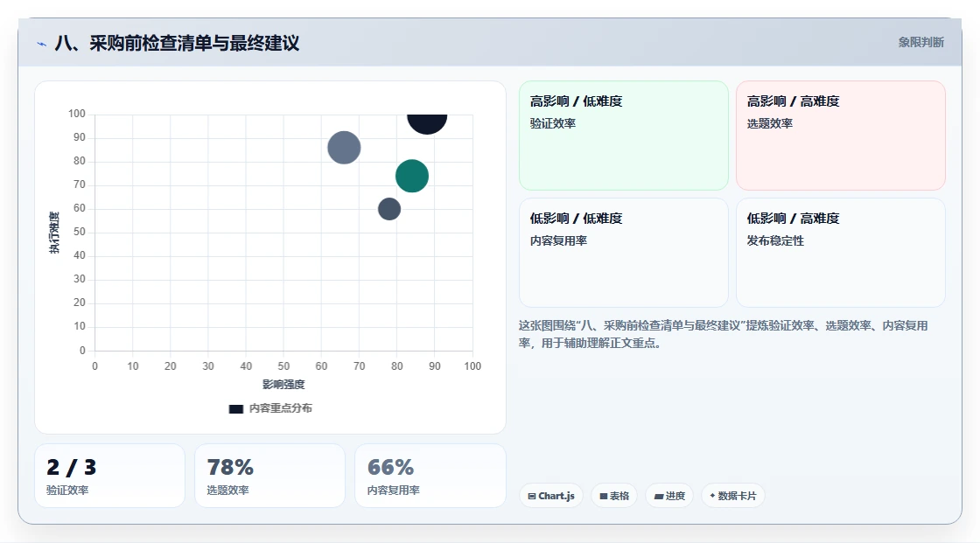Viewport: 980px width, 543px height.
Task: Click the 象限判断 label in header
Action: 920,43
